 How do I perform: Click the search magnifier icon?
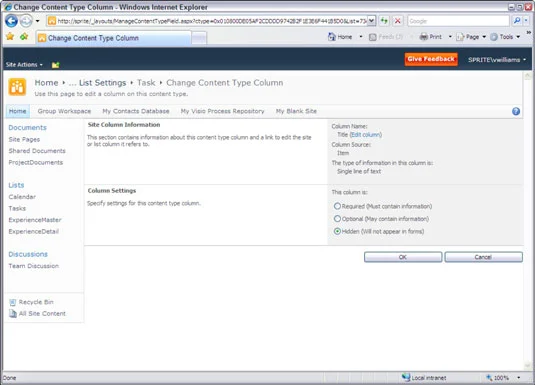tap(517, 21)
